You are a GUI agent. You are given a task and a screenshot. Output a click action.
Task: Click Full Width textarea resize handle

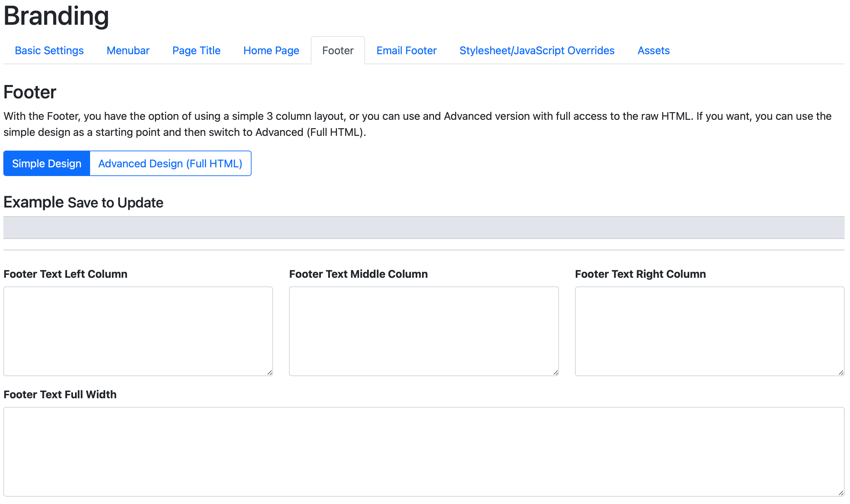841,493
